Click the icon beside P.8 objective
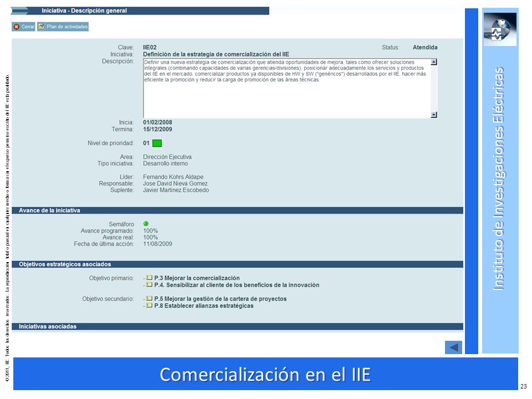Screen dimensions: 532x399 click(149, 305)
